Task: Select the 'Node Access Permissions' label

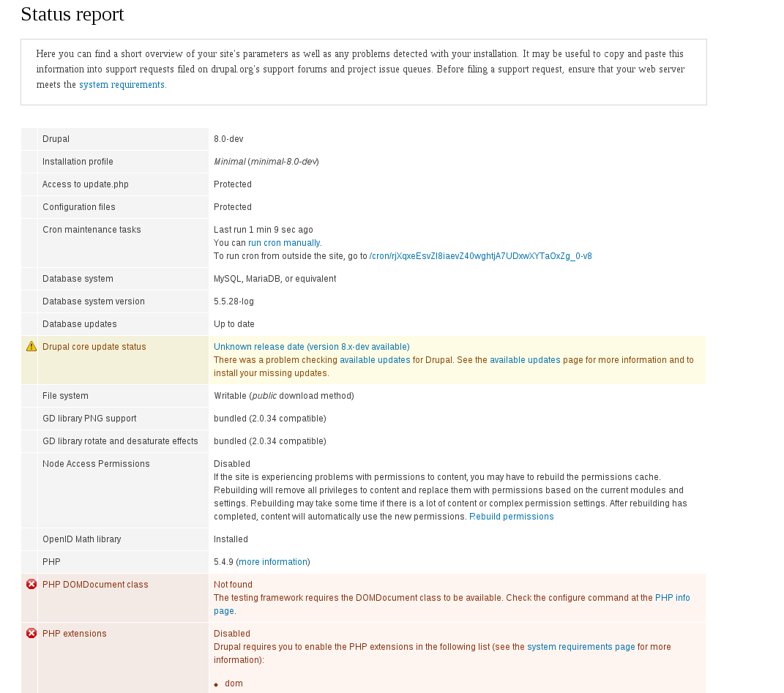Action: coord(96,463)
